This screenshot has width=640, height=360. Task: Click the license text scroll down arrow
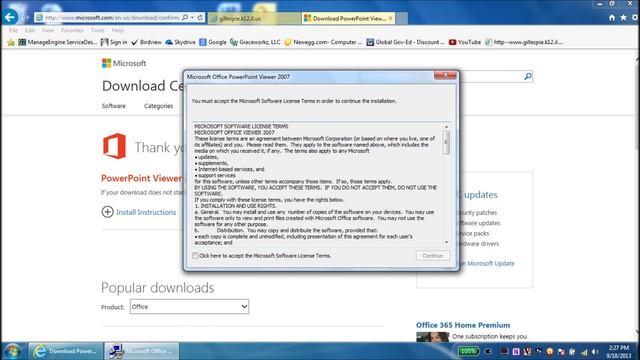(446, 242)
